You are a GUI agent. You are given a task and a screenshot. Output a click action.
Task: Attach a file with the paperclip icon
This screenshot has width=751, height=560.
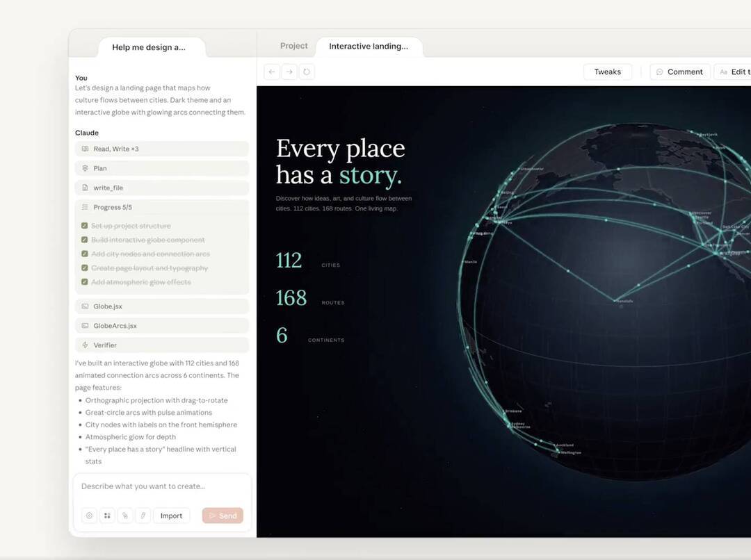tap(125, 516)
